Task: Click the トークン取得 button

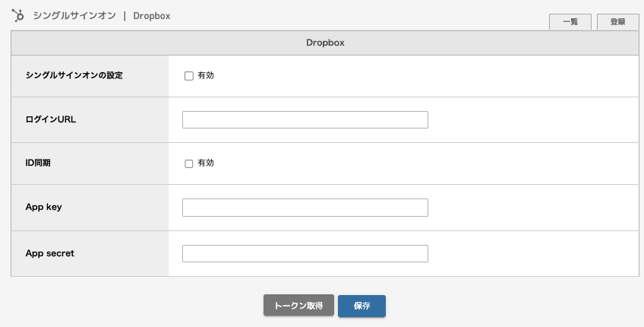Action: pos(298,306)
